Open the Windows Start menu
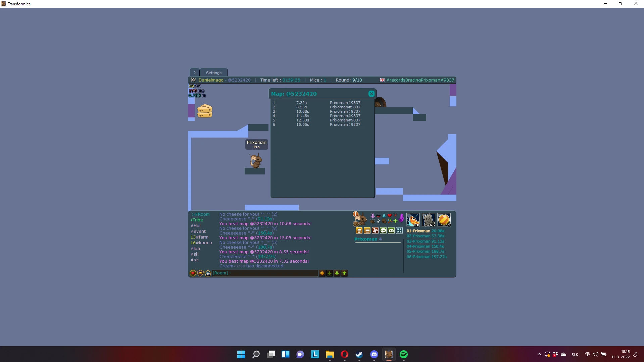 click(x=241, y=354)
